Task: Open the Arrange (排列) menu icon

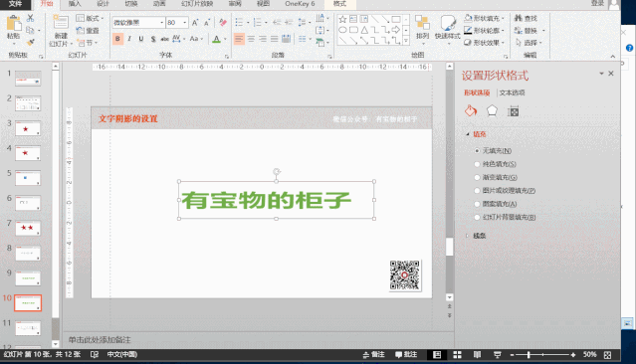Action: tap(422, 22)
